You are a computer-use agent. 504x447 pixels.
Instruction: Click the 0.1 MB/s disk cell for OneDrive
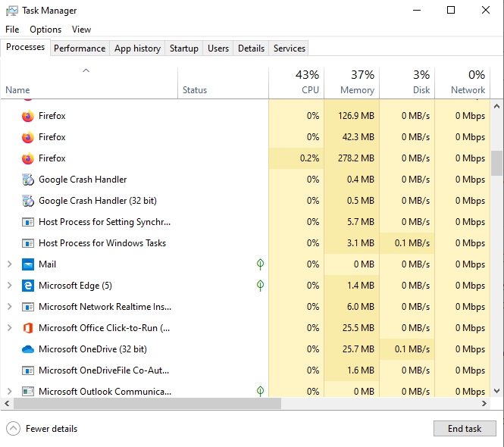point(407,349)
